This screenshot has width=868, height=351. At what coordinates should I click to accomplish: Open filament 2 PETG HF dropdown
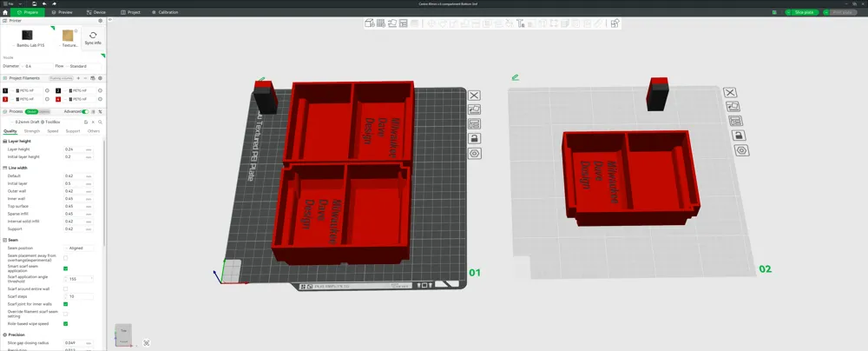click(x=80, y=90)
